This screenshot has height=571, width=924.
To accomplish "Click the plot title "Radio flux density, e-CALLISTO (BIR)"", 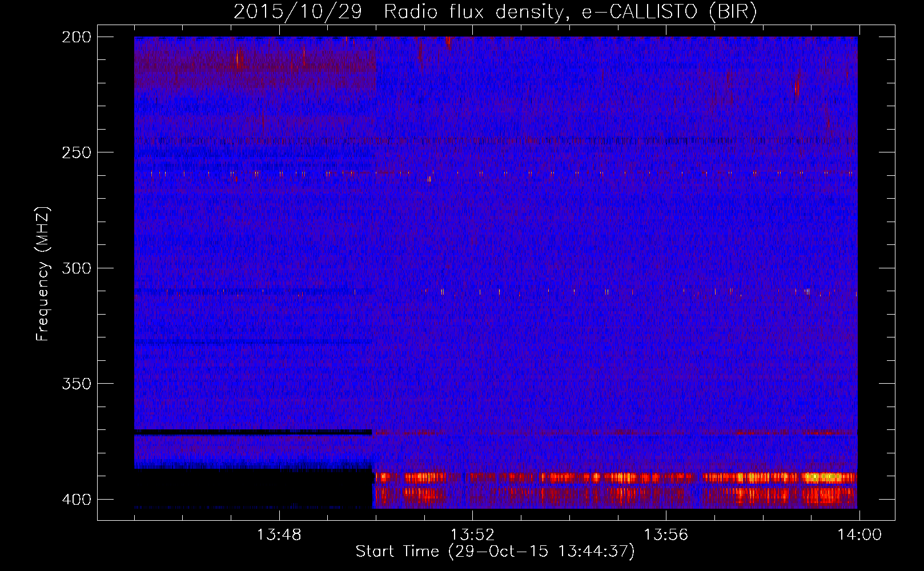I will [570, 12].
